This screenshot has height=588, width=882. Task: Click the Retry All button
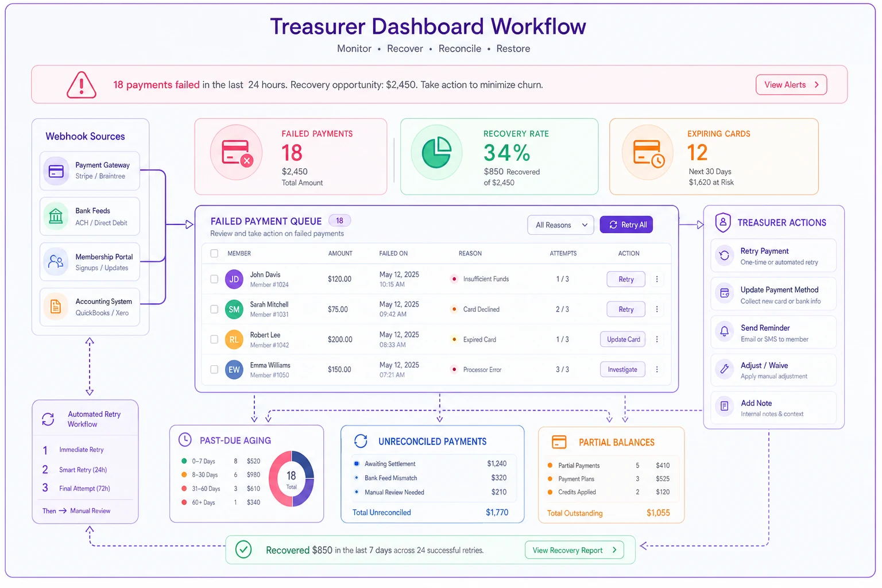click(626, 225)
